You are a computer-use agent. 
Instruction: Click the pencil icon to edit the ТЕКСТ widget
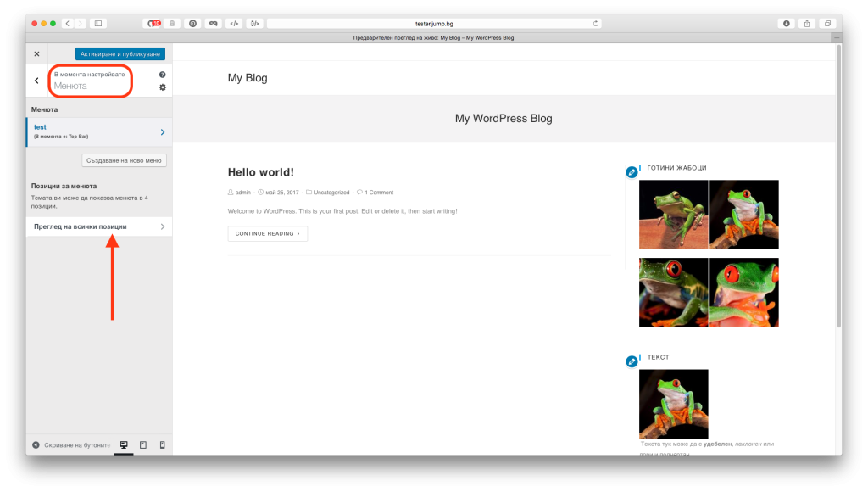631,361
